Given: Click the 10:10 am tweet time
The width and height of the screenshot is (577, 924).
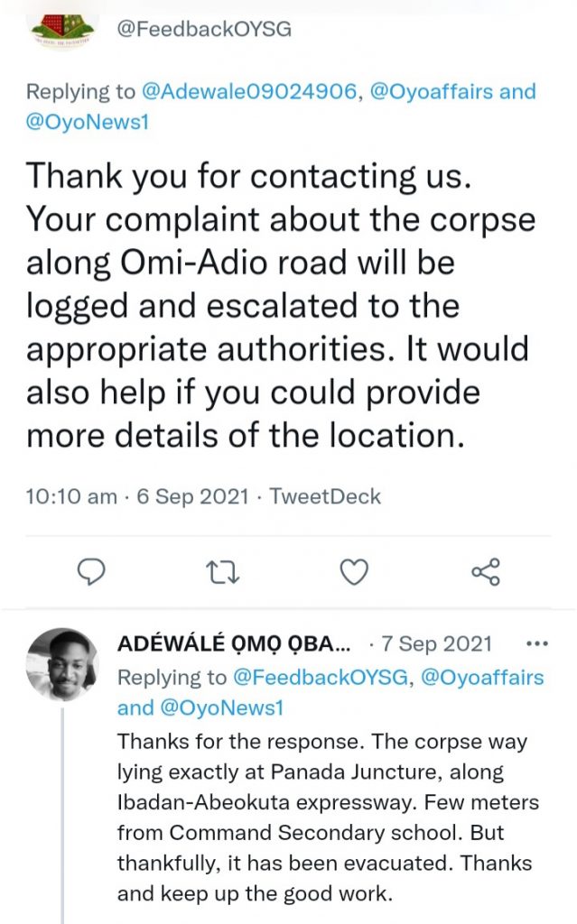Looking at the screenshot, I should coord(71,495).
